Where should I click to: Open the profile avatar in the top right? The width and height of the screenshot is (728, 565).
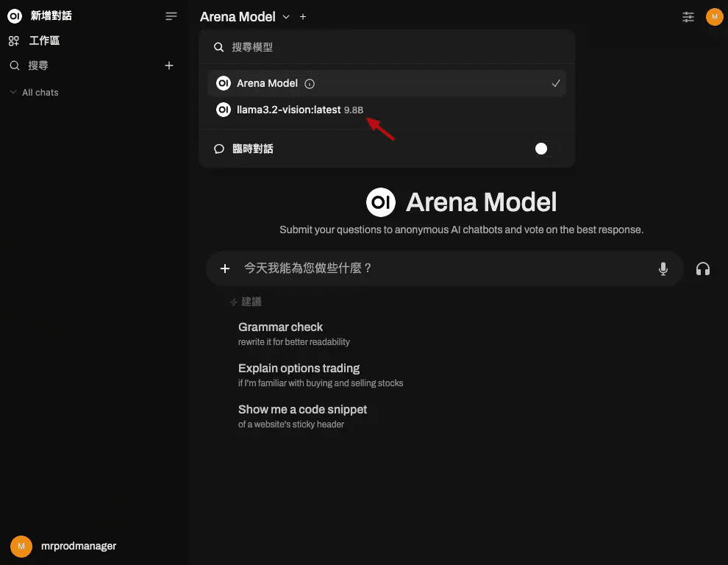(x=714, y=17)
